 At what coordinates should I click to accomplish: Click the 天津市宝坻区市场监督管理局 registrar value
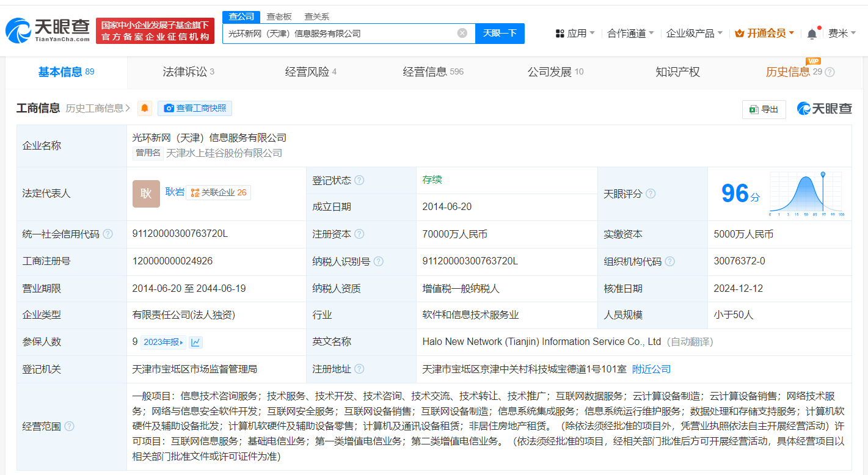[195, 369]
